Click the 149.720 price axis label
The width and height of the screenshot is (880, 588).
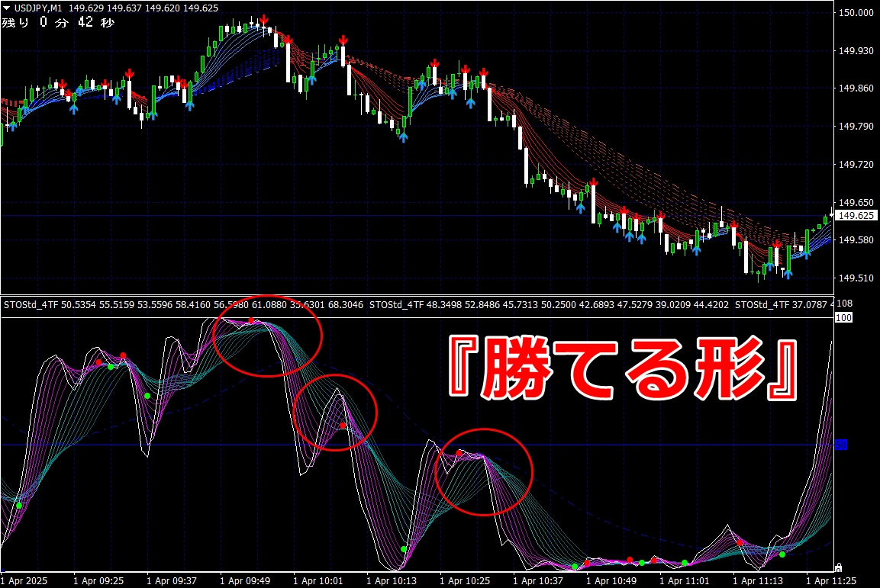pyautogui.click(x=856, y=164)
